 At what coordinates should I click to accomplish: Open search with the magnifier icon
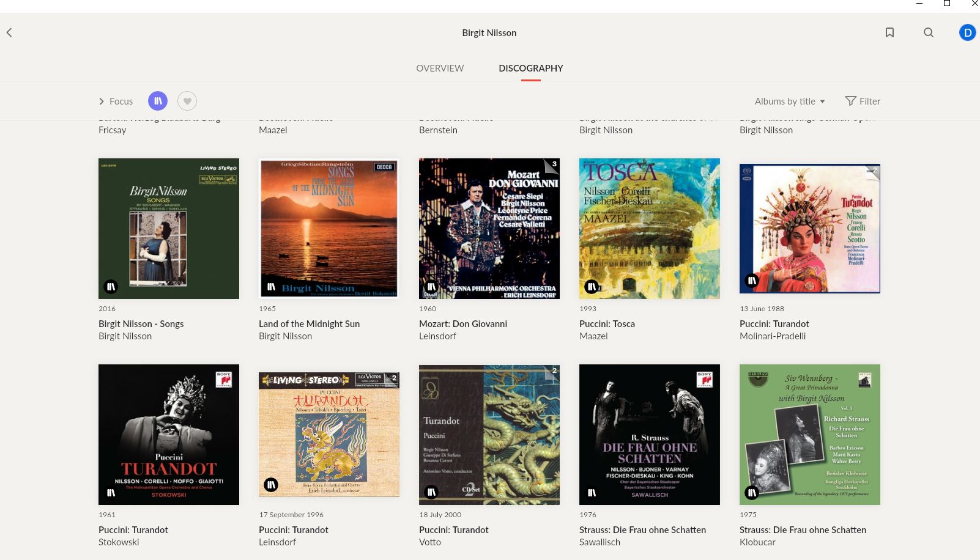929,32
